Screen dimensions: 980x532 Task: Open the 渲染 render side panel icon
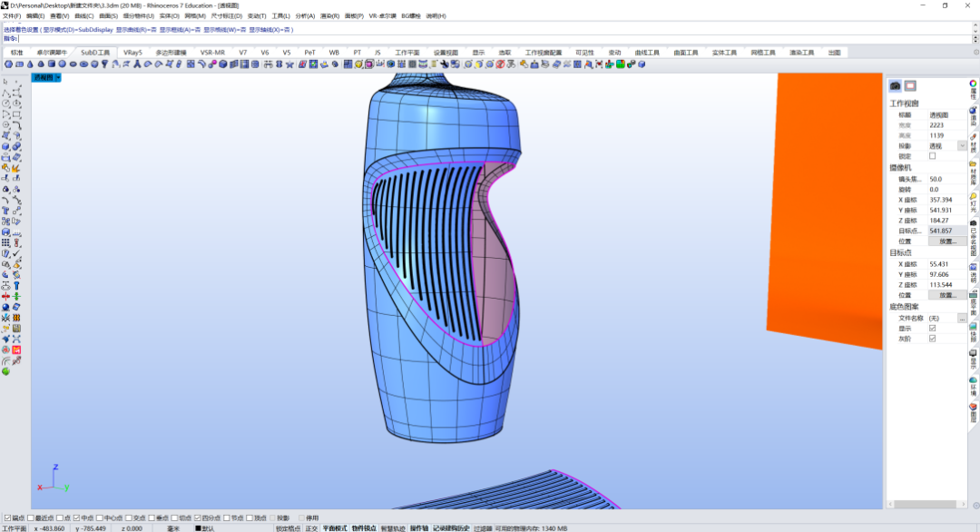(973, 115)
